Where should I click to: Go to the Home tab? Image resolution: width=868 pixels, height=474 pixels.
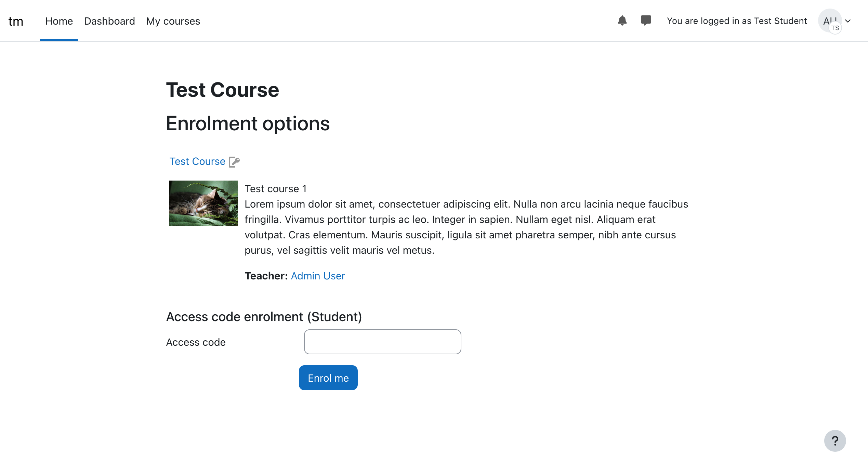pyautogui.click(x=59, y=21)
